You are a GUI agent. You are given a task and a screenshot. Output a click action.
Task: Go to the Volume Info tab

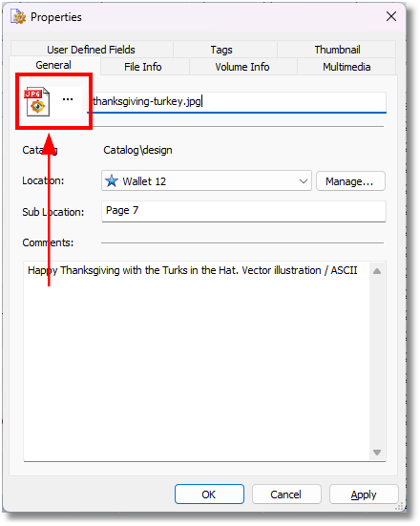click(242, 67)
